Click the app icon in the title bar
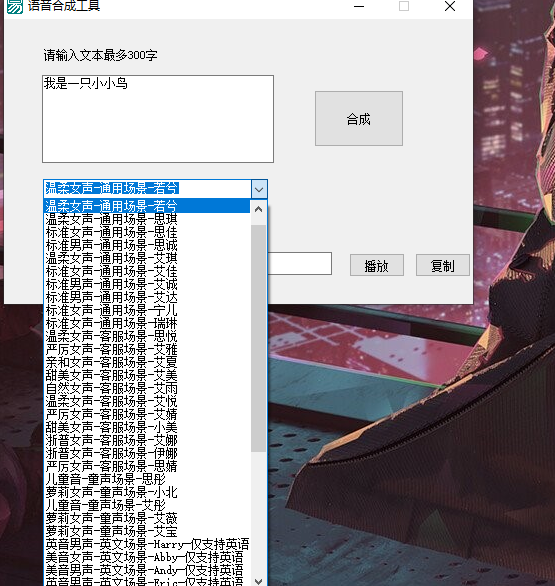This screenshot has height=586, width=555. coord(15,6)
